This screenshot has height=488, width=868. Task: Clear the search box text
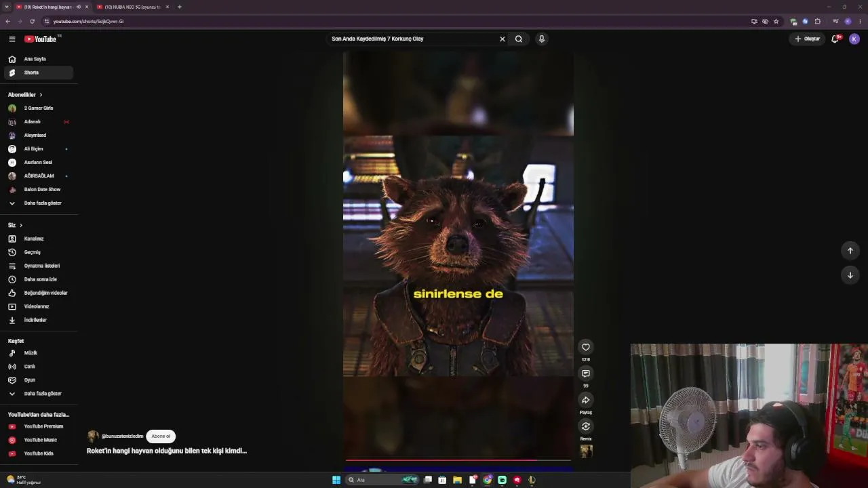pos(502,39)
